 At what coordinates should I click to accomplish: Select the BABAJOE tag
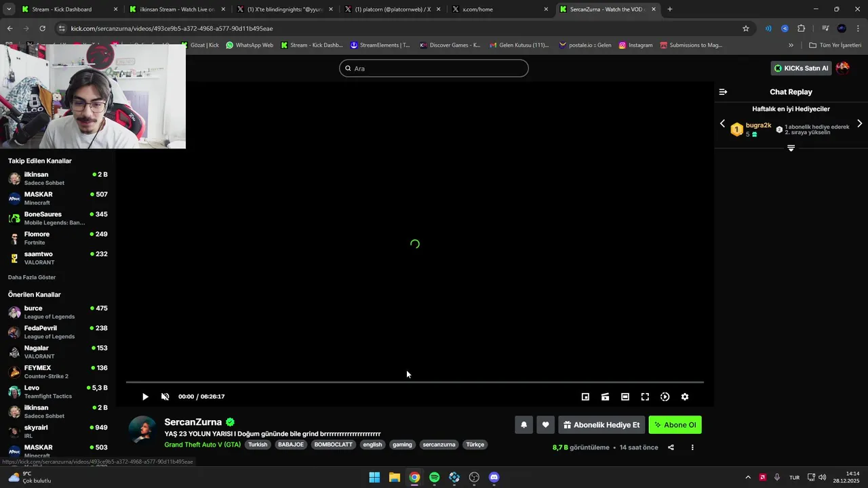pos(291,445)
